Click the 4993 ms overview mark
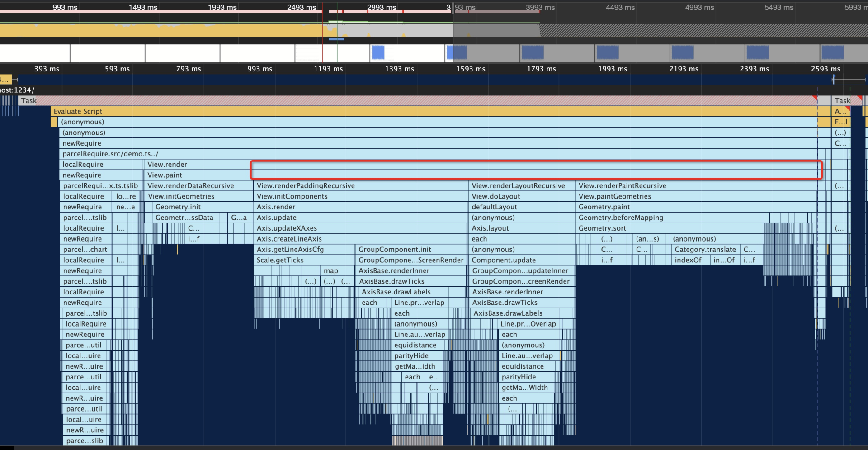This screenshot has height=450, width=868. coord(699,7)
